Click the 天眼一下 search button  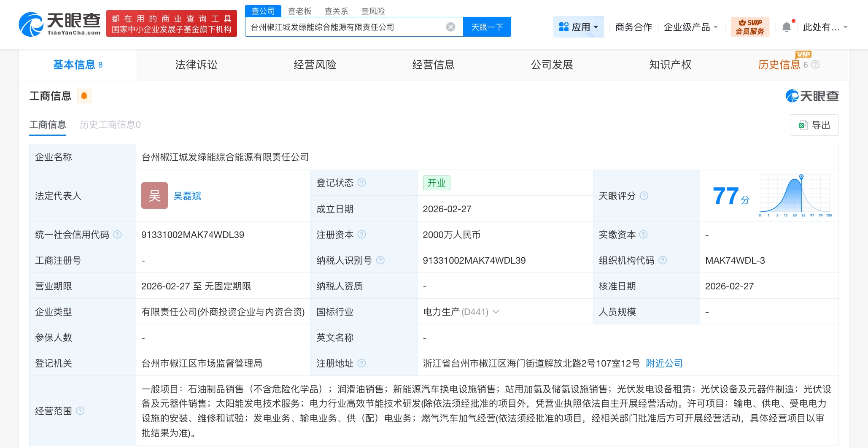tap(487, 27)
